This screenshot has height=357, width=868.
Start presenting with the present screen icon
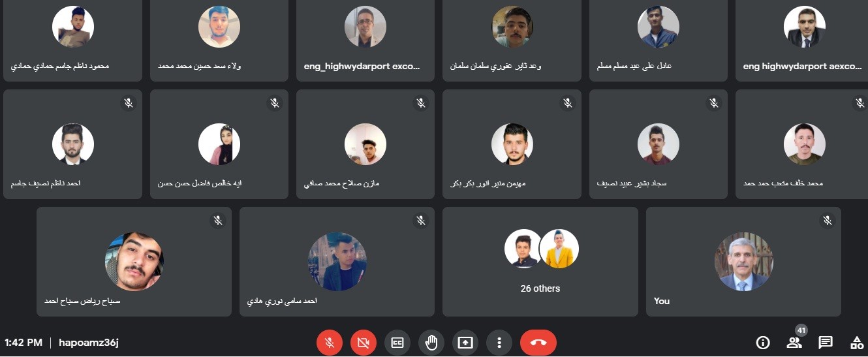coord(465,342)
